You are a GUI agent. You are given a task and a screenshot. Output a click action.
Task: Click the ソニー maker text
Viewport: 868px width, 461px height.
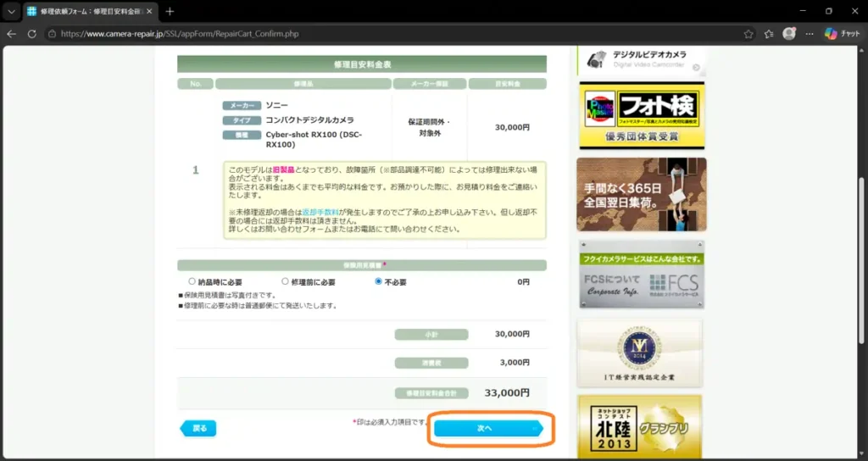tap(277, 105)
